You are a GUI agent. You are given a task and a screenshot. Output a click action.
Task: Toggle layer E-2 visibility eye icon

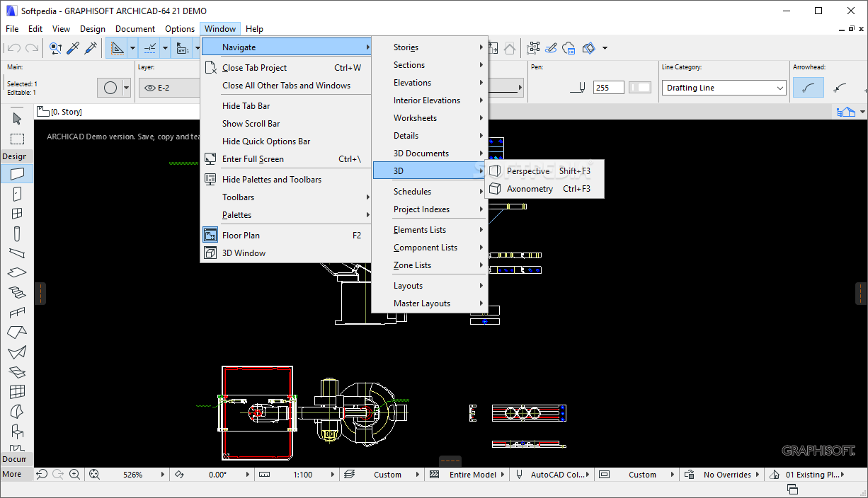click(149, 88)
